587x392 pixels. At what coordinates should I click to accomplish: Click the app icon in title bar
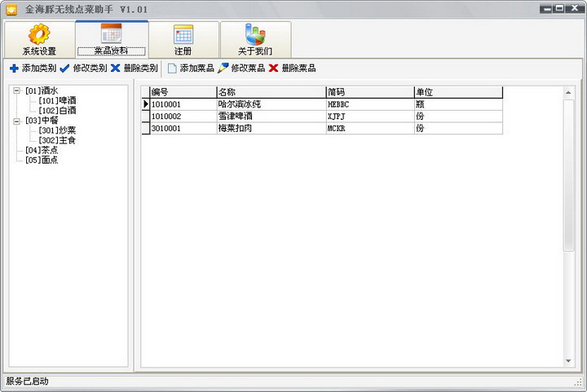click(x=11, y=9)
